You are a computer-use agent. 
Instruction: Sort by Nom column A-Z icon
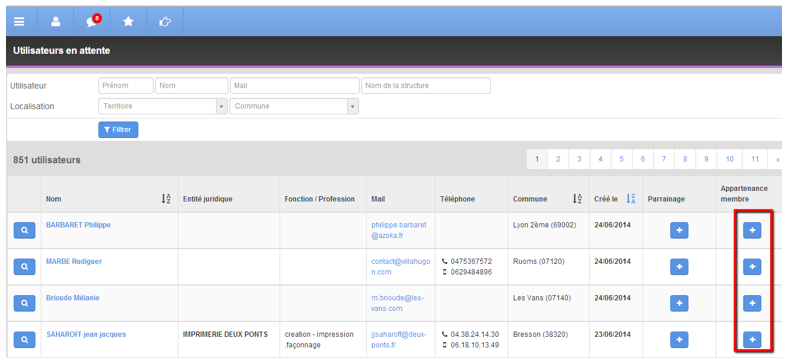(166, 199)
